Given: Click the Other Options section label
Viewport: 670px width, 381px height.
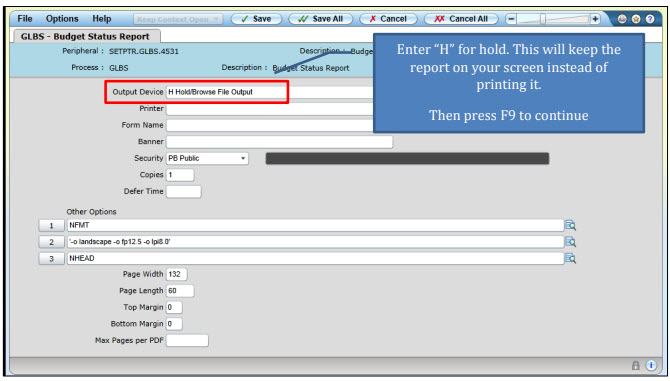Looking at the screenshot, I should click(91, 211).
